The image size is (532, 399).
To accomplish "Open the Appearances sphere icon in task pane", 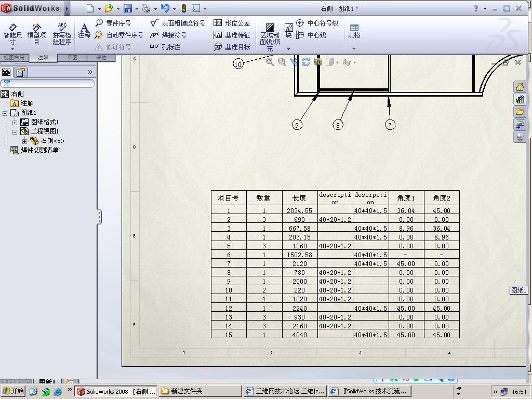I will coord(520,137).
